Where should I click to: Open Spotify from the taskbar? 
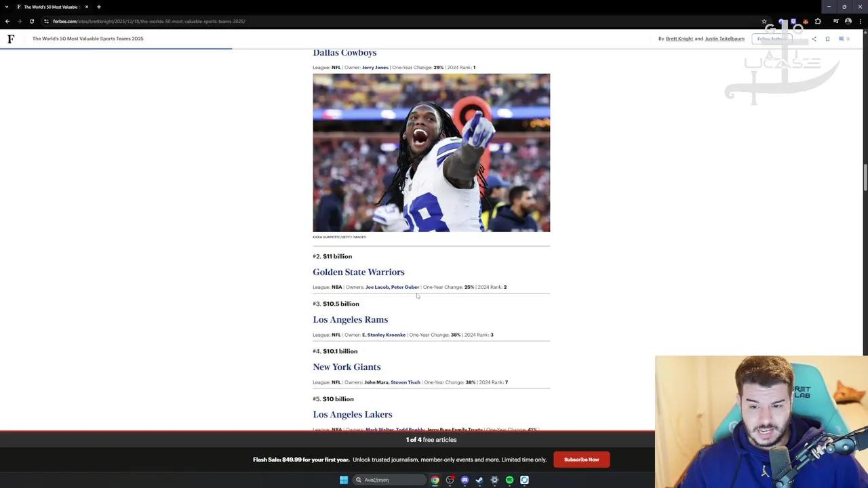point(509,480)
